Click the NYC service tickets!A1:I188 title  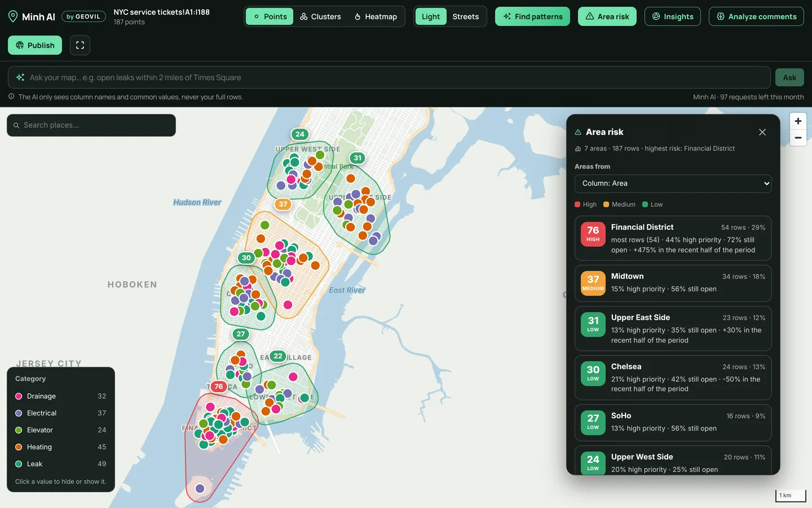click(161, 12)
